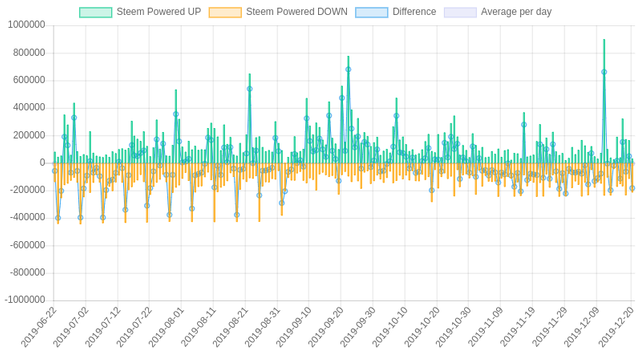Click the y-axis label 1000000
This screenshot has width=640, height=361.
tap(27, 25)
